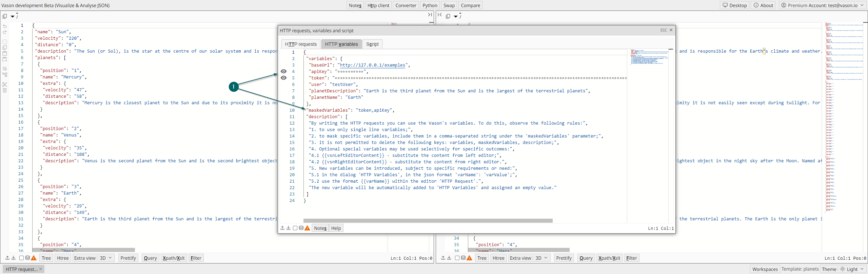
Task: Download icon in HTTP dialog footer
Action: coord(288,228)
